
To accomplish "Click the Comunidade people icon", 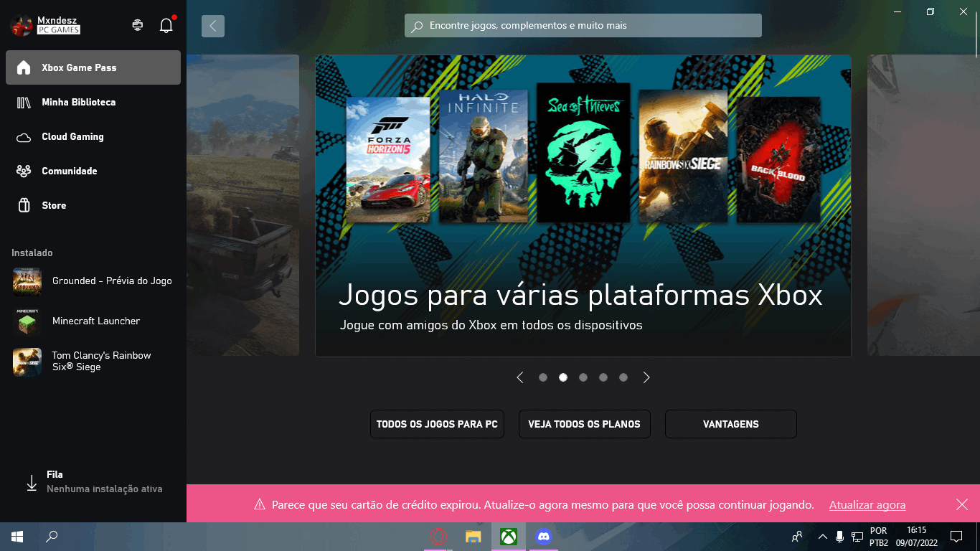I will tap(24, 171).
